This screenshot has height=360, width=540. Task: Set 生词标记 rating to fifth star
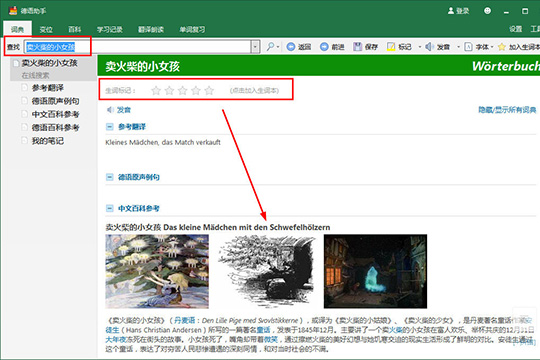209,90
